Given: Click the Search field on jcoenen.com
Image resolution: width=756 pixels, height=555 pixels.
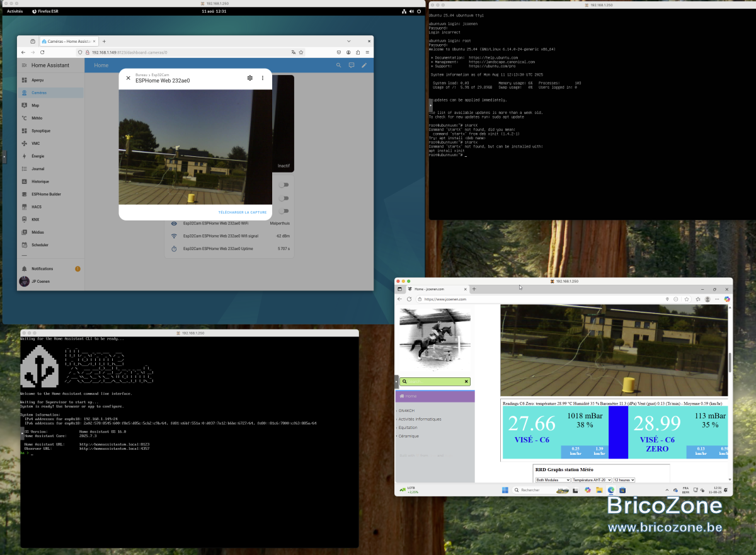Looking at the screenshot, I should 433,381.
